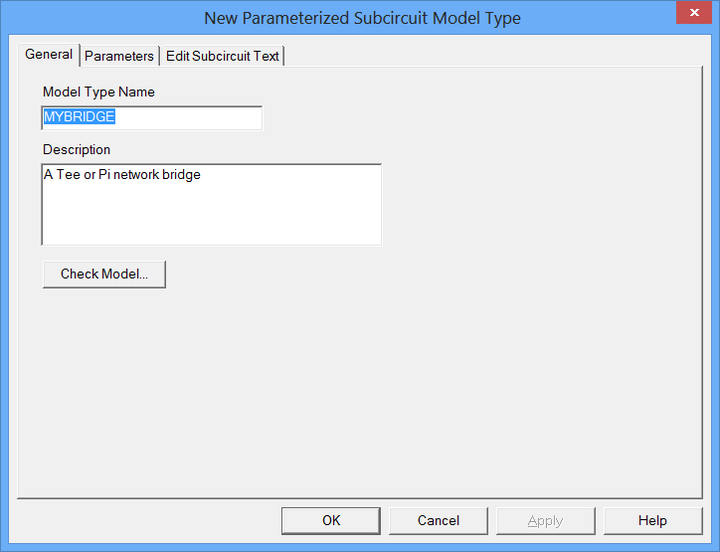Click the word "Tee" in the description

[67, 174]
